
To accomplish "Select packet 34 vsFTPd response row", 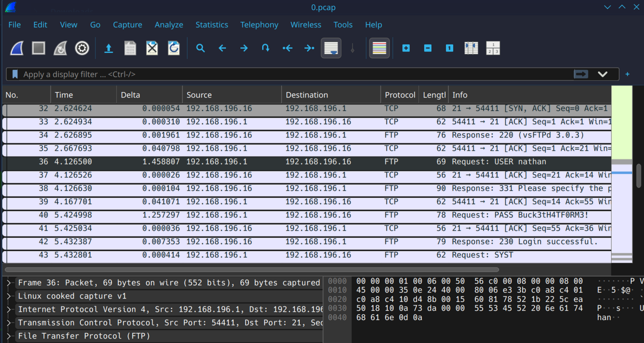I will [x=307, y=135].
